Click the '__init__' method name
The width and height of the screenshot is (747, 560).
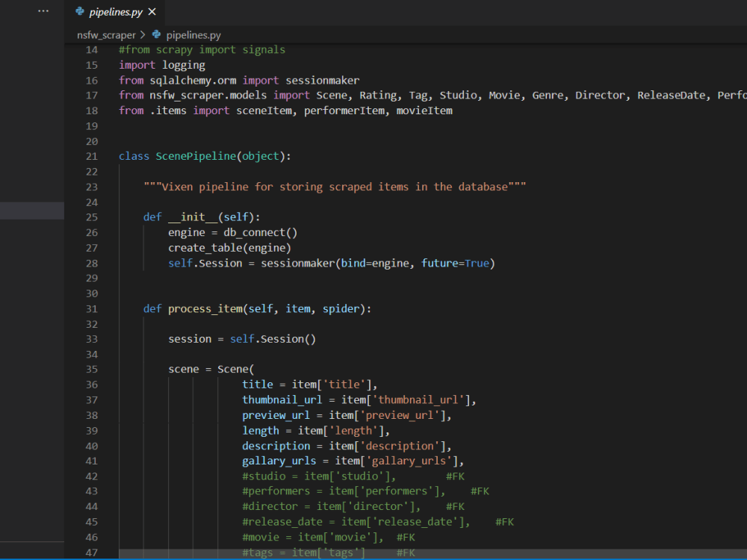tap(193, 217)
